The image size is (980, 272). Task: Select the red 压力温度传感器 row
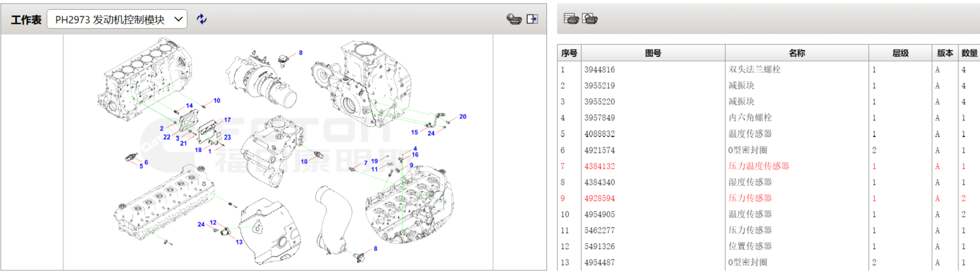pos(759,166)
